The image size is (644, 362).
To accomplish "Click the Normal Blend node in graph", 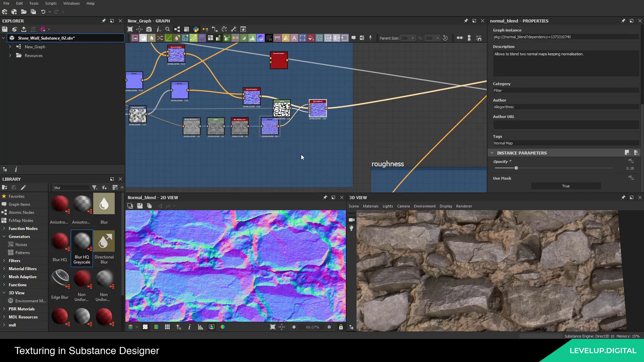I will pos(318,109).
